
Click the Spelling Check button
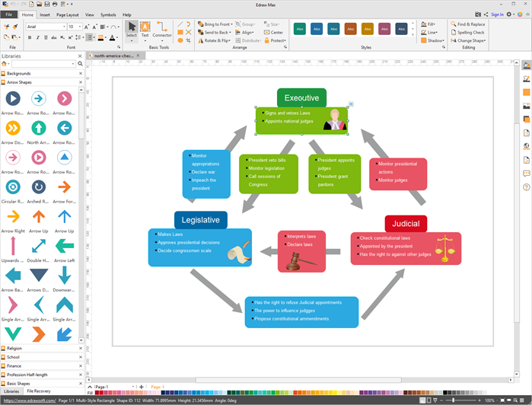[x=467, y=32]
